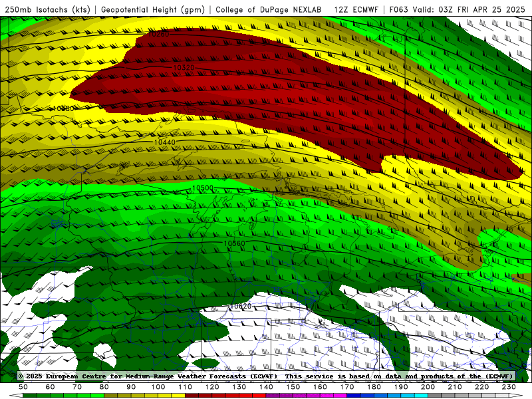Select the 210 value on the color scale
The height and width of the screenshot is (399, 532).
[455, 387]
